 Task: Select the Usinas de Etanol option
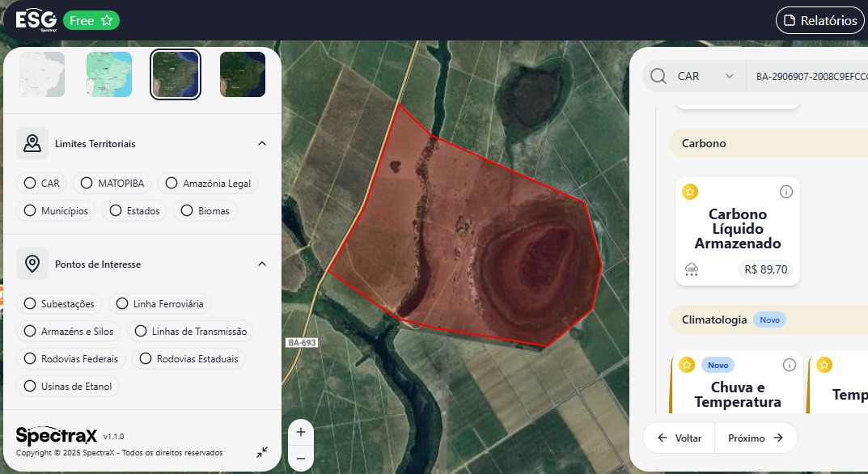[68, 387]
